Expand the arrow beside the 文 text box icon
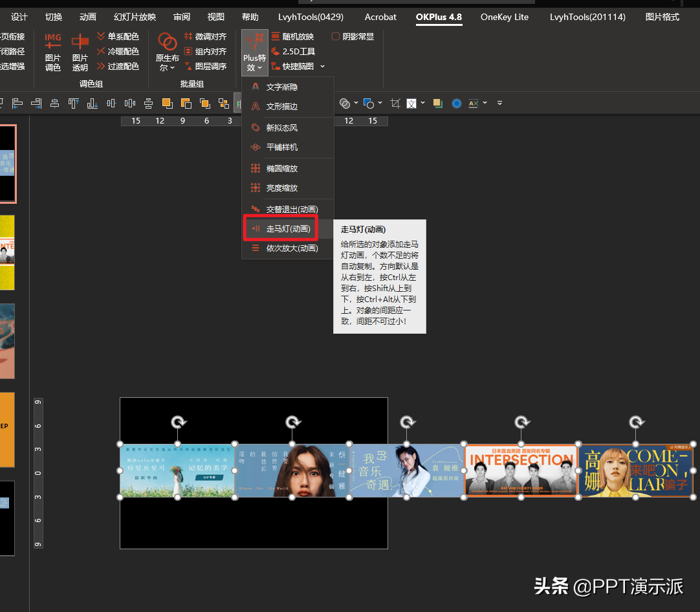700x612 pixels. pos(422,103)
